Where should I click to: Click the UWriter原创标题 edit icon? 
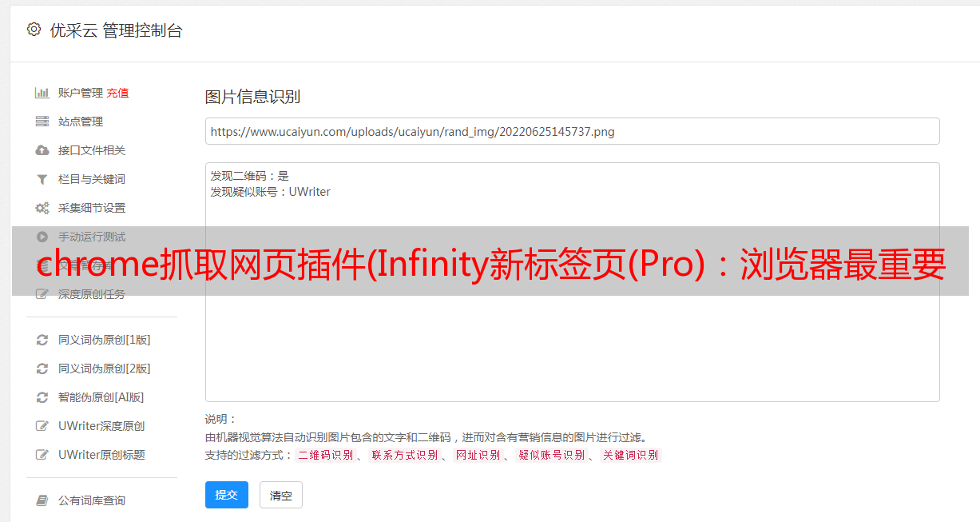pyautogui.click(x=42, y=455)
